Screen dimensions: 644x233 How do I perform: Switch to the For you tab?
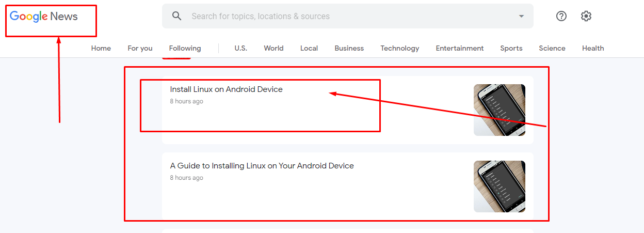(x=140, y=48)
